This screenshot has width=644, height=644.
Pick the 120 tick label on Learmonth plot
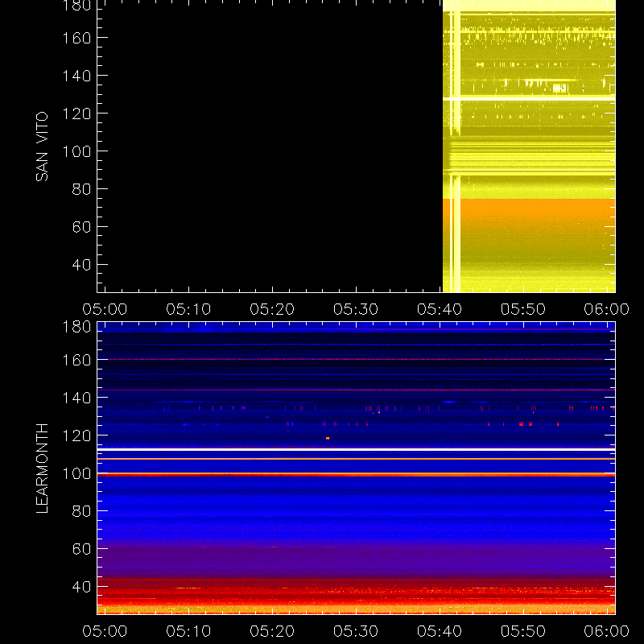pos(76,436)
